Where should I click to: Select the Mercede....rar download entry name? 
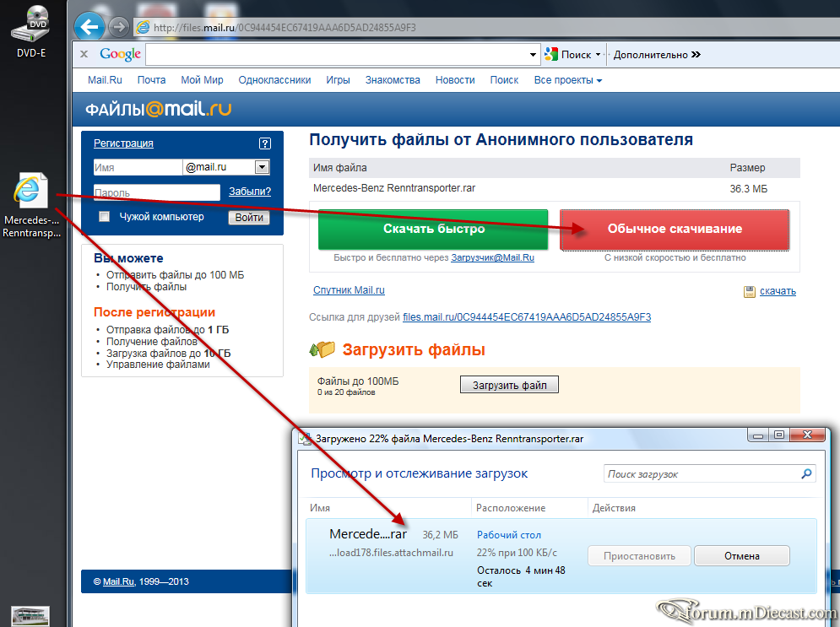click(368, 534)
